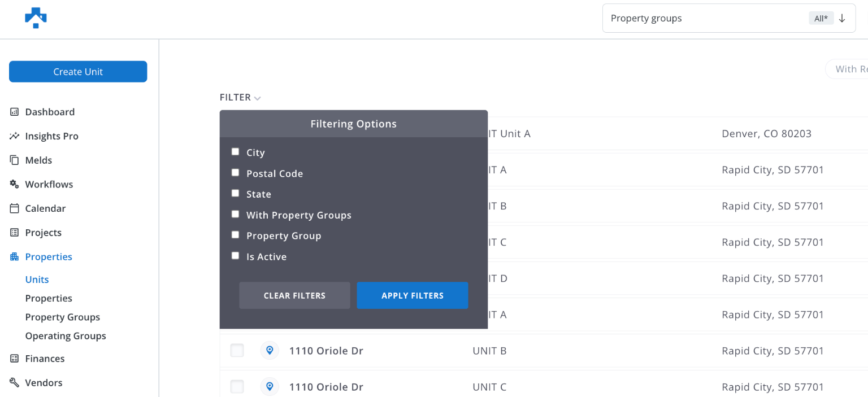Check the City filter option
868x397 pixels.
click(x=235, y=152)
